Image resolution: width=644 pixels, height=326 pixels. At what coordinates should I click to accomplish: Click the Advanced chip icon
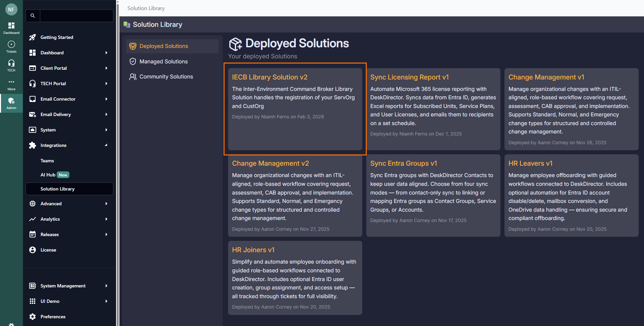tap(33, 204)
